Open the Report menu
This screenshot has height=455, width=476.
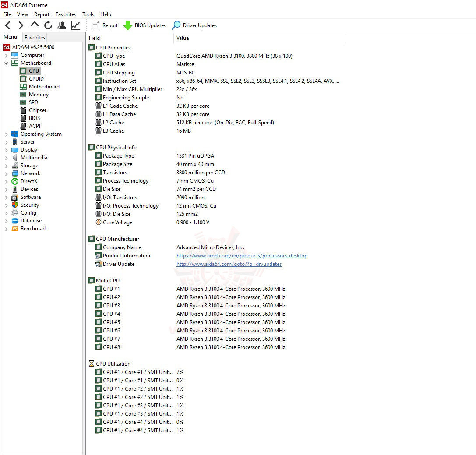[42, 14]
